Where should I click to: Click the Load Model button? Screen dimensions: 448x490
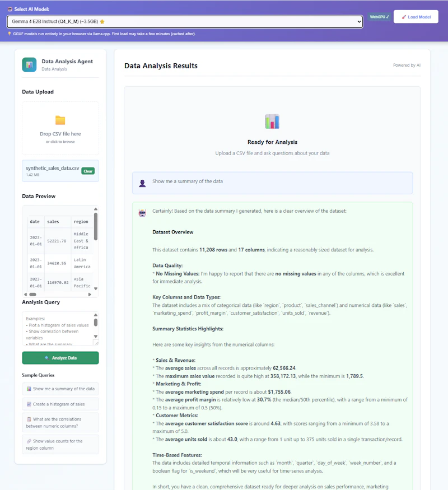(x=416, y=17)
